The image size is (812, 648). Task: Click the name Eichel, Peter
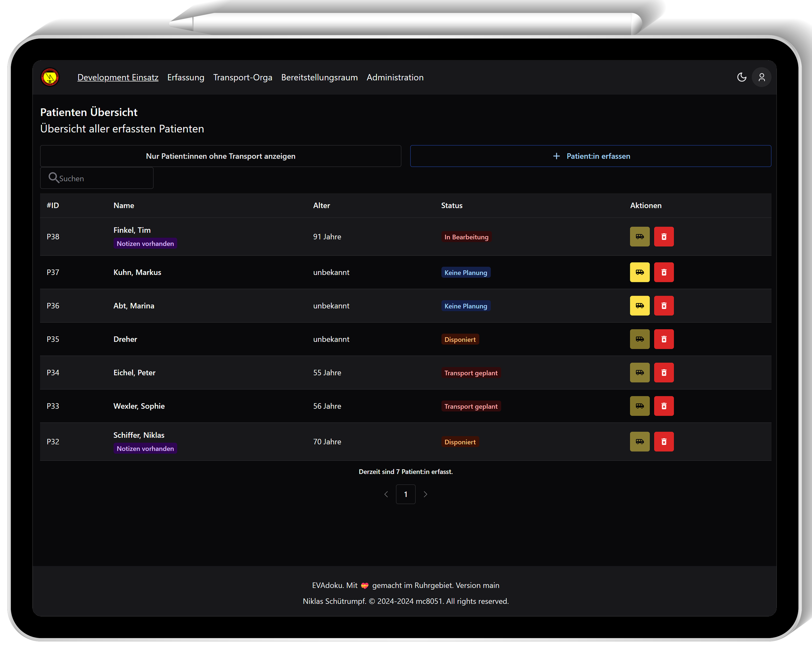(134, 372)
